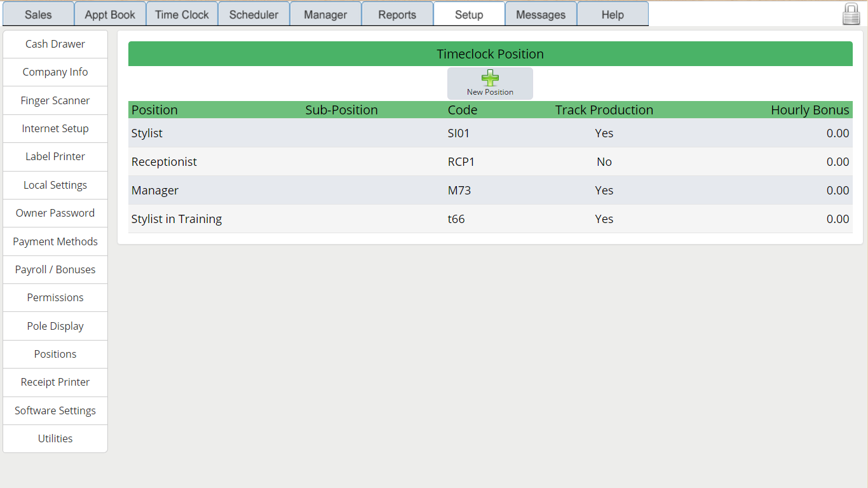Click Yes in Stylist in Training row
The width and height of the screenshot is (868, 488).
(604, 219)
